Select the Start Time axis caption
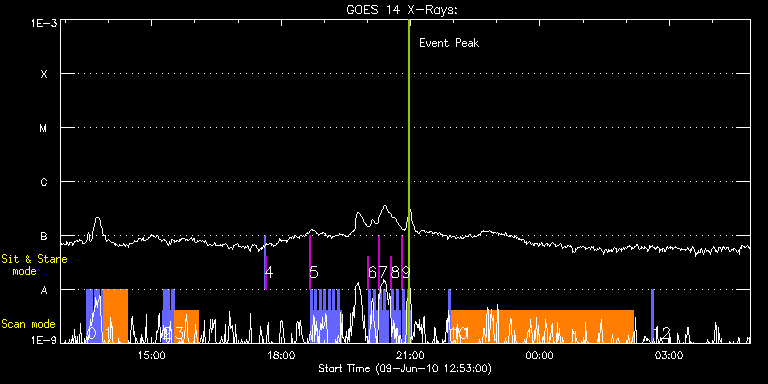The image size is (768, 384). pos(405,368)
